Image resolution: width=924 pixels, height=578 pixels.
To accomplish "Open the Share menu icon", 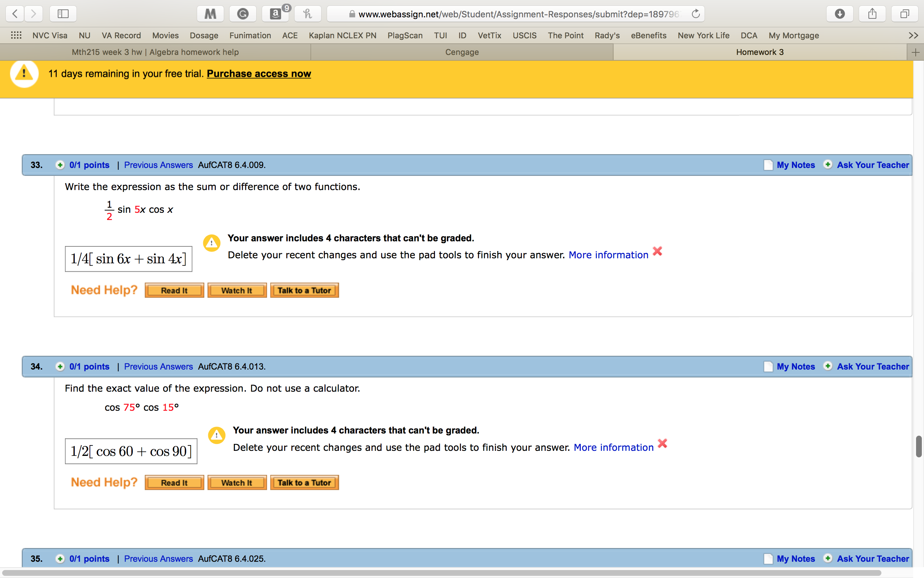I will tap(872, 14).
